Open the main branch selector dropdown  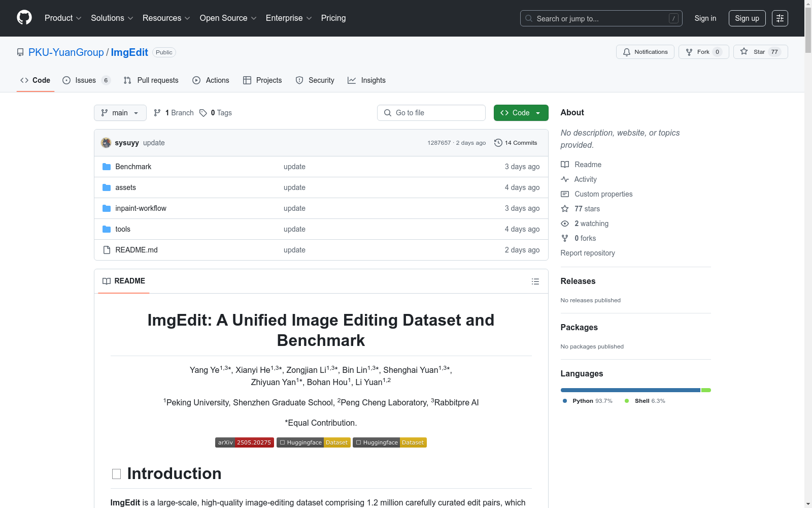(x=120, y=113)
